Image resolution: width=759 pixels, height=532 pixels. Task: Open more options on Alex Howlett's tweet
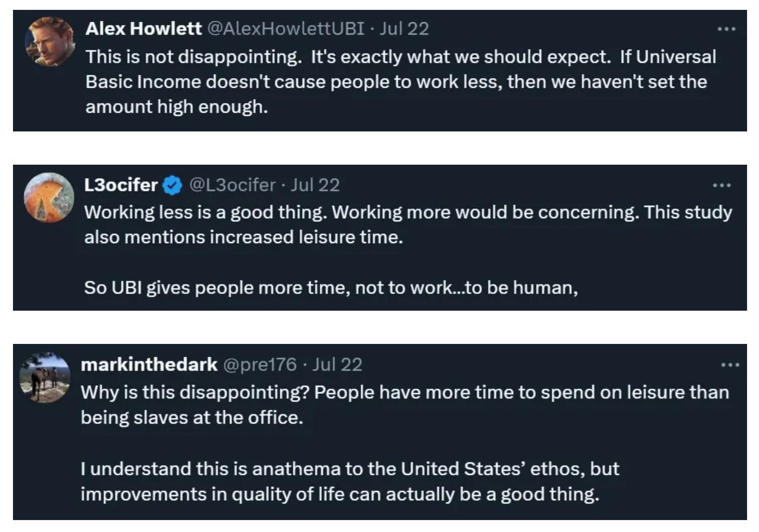726,29
